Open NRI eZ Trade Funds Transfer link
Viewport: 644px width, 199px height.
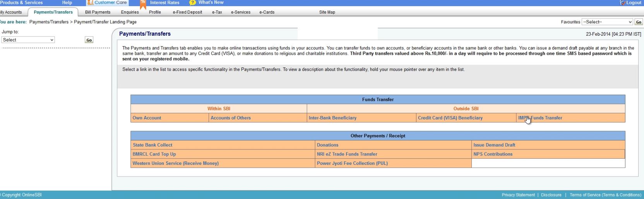[x=347, y=154]
